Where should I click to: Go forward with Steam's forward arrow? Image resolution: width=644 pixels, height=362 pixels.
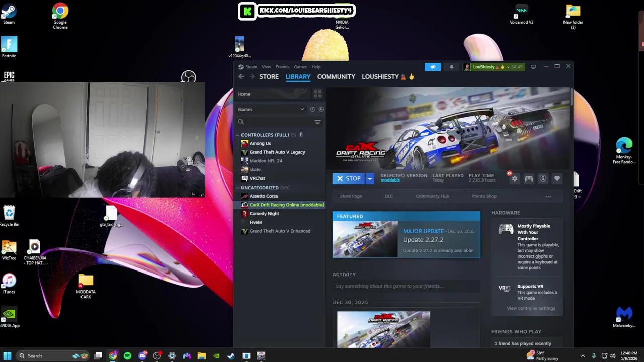click(252, 77)
